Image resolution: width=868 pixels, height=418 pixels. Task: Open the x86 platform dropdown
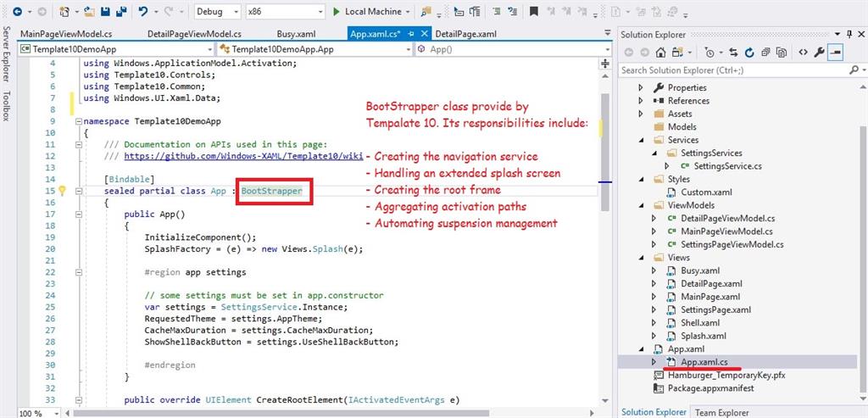point(320,11)
